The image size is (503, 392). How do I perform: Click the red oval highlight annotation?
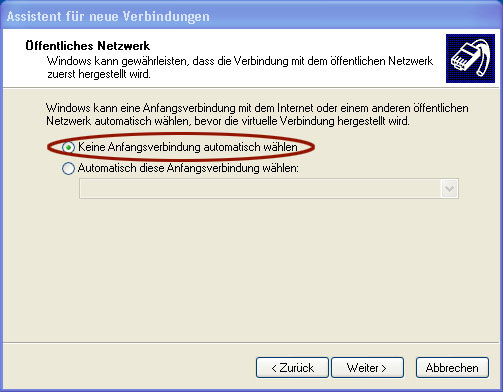pos(181,147)
